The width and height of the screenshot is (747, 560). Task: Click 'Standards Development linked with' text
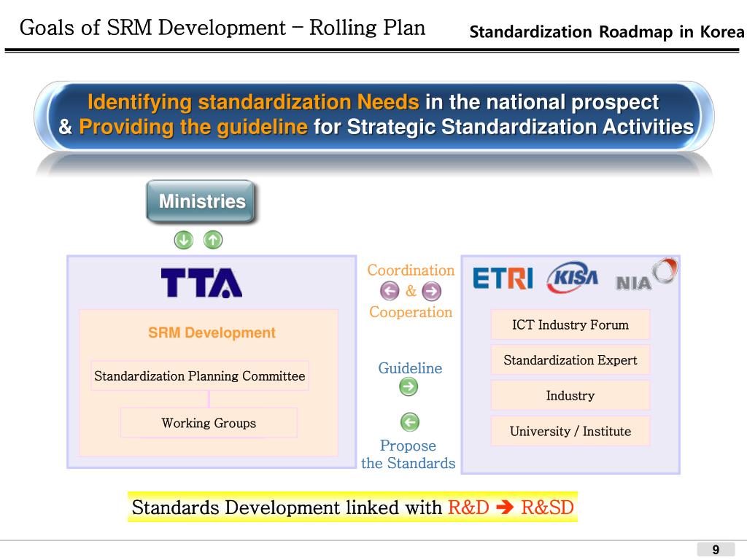tap(287, 507)
